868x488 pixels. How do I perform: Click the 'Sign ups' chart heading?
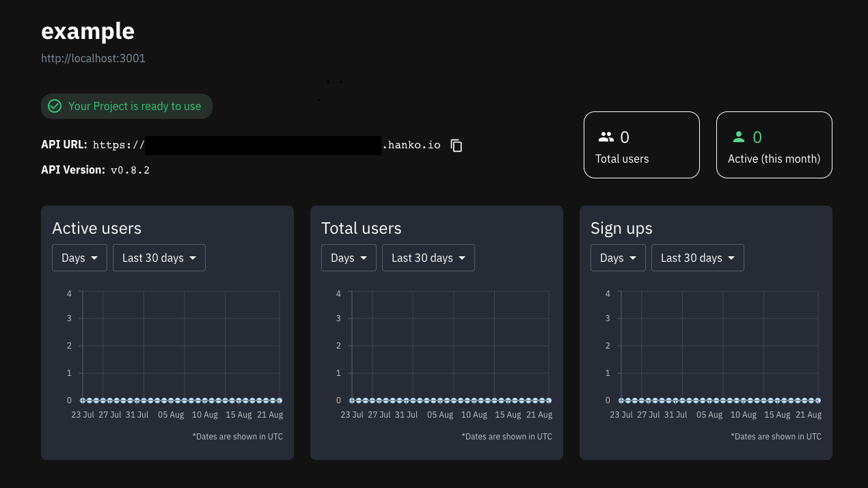621,228
